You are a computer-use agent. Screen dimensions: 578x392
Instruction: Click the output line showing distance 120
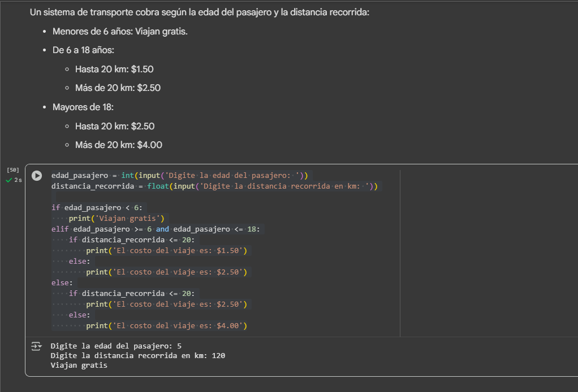point(137,355)
